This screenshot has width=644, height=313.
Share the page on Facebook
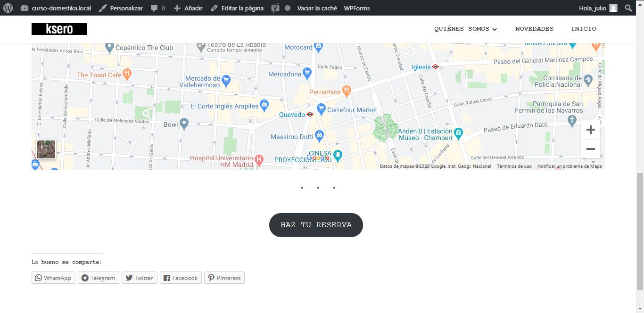pos(181,278)
